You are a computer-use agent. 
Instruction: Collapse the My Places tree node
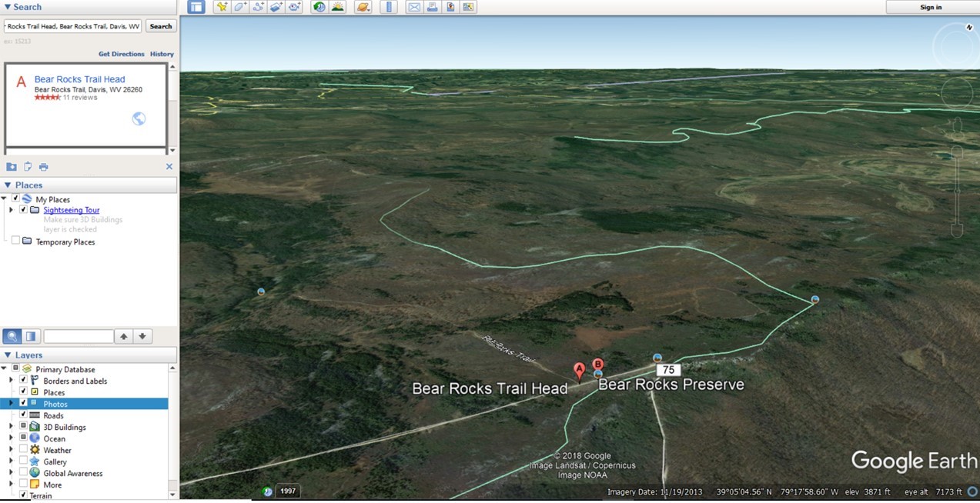5,198
